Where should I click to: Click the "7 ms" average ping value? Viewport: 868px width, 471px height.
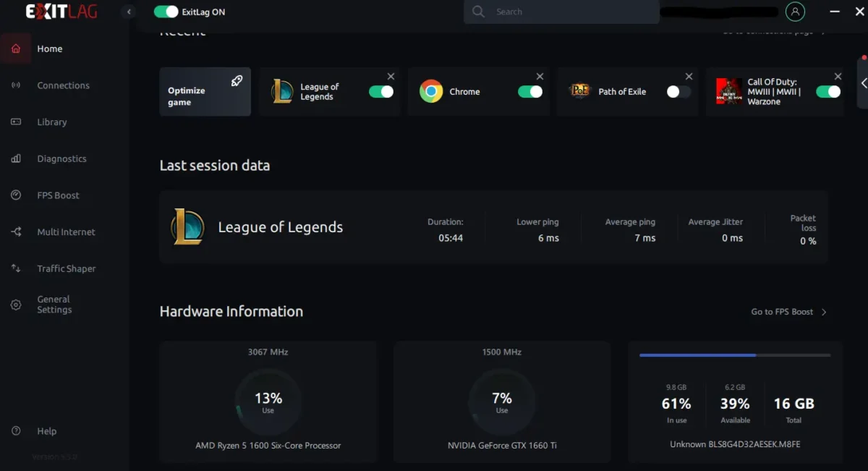(645, 238)
